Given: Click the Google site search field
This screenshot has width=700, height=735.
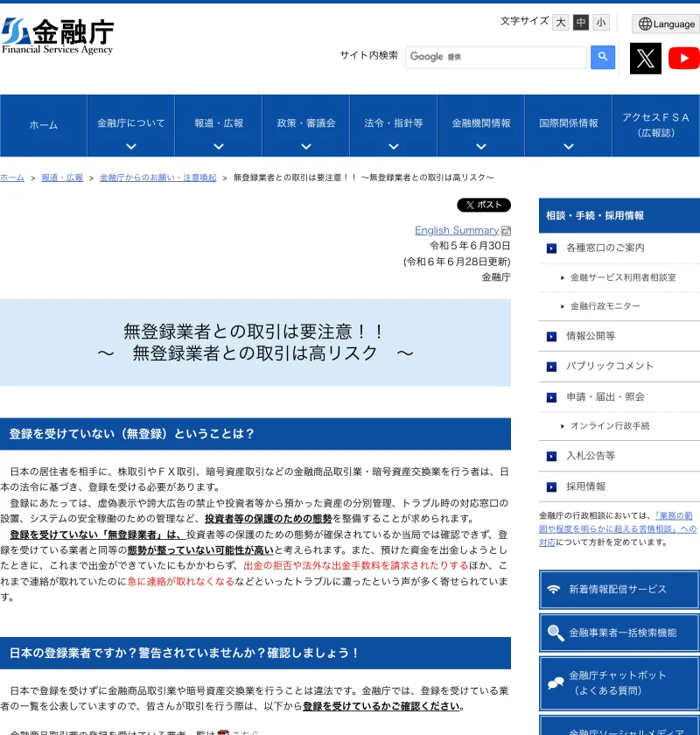Looking at the screenshot, I should (496, 57).
